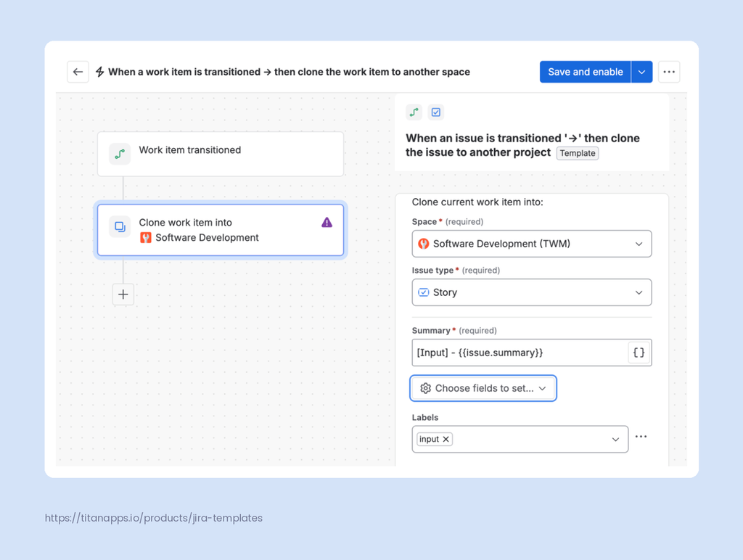Image resolution: width=743 pixels, height=560 pixels.
Task: Click the transition icon in trigger card
Action: click(x=120, y=154)
